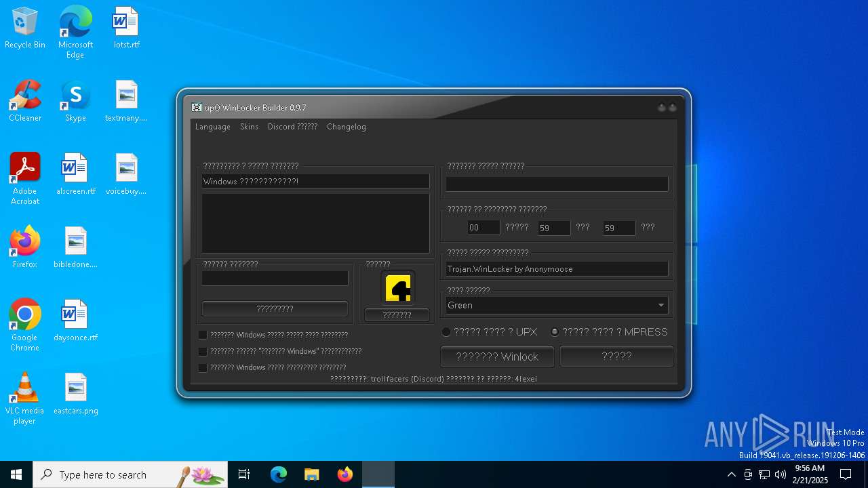Open the Language menu
The width and height of the screenshot is (868, 488).
[x=213, y=127]
